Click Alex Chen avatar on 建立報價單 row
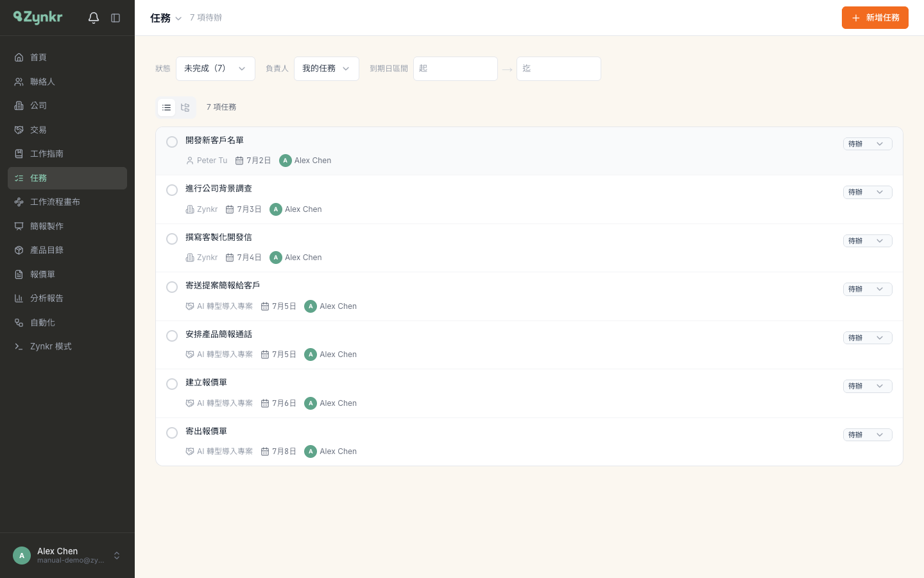Image resolution: width=924 pixels, height=578 pixels. click(311, 403)
